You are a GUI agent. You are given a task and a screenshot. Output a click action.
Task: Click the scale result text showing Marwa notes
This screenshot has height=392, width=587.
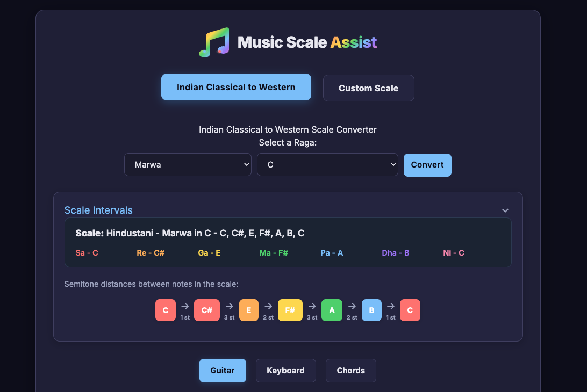tap(189, 233)
